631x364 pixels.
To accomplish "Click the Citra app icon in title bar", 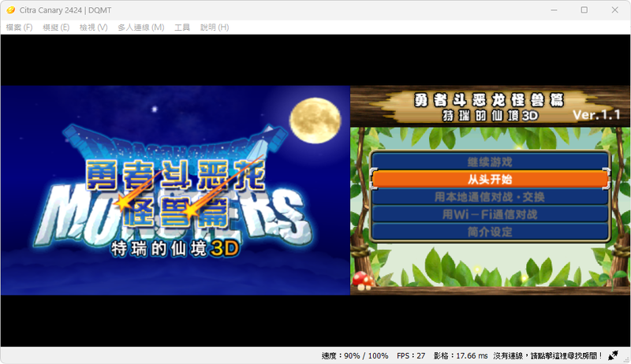I will click(11, 10).
